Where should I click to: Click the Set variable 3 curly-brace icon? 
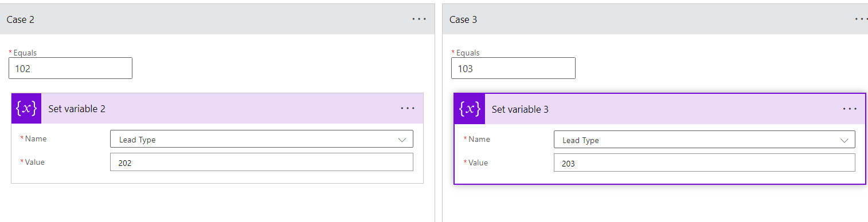(470, 109)
